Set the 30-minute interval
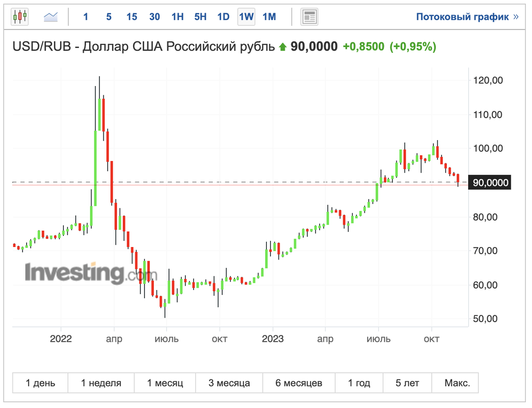Image resolution: width=532 pixels, height=408 pixels. [x=155, y=17]
